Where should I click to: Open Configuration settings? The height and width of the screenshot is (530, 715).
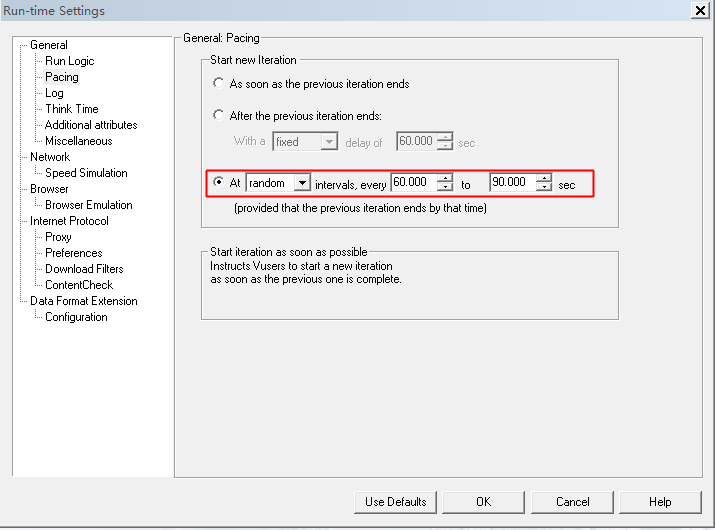pos(76,317)
